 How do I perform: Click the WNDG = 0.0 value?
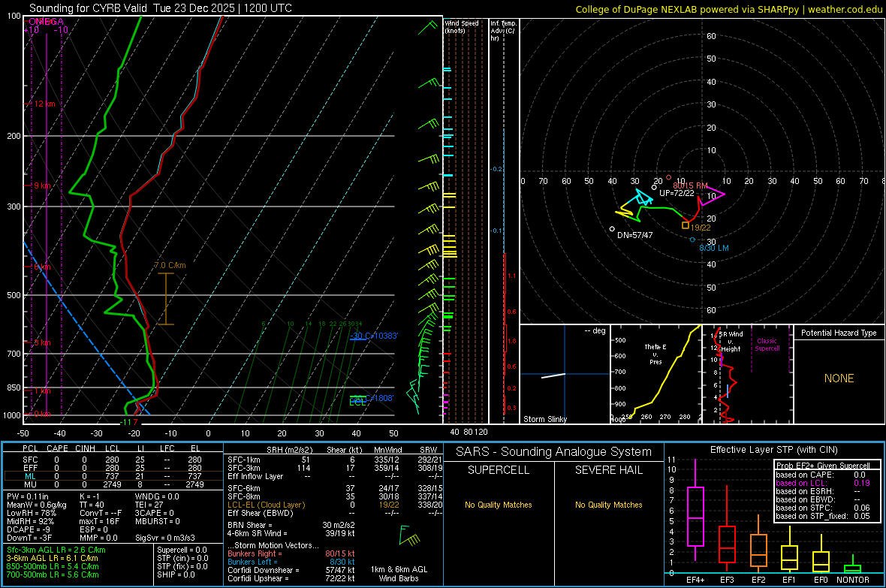(157, 496)
